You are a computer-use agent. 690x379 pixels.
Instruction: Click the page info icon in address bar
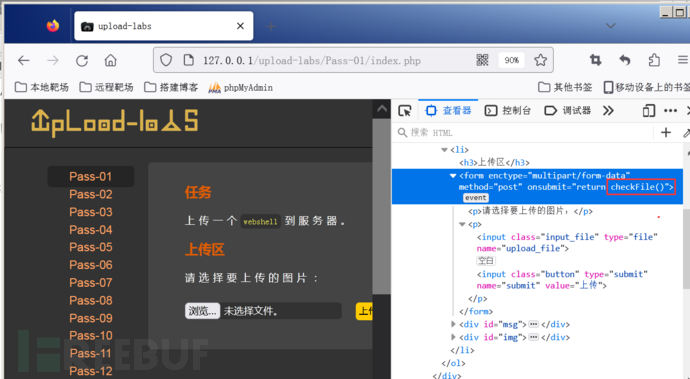pyautogui.click(x=189, y=60)
